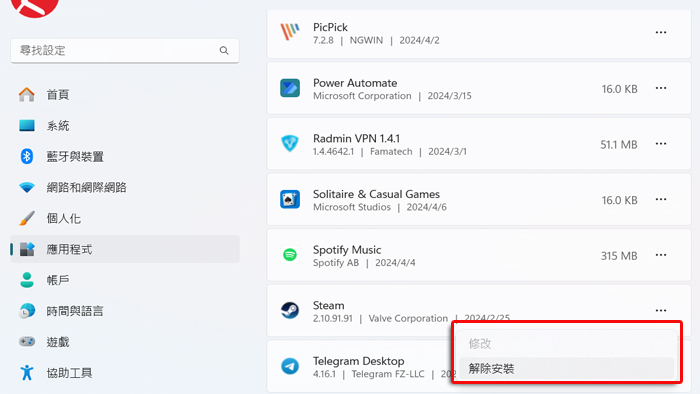Viewport: 700px width, 394px height.
Task: Choose 解除安裝 from the Steam menu
Action: 566,369
